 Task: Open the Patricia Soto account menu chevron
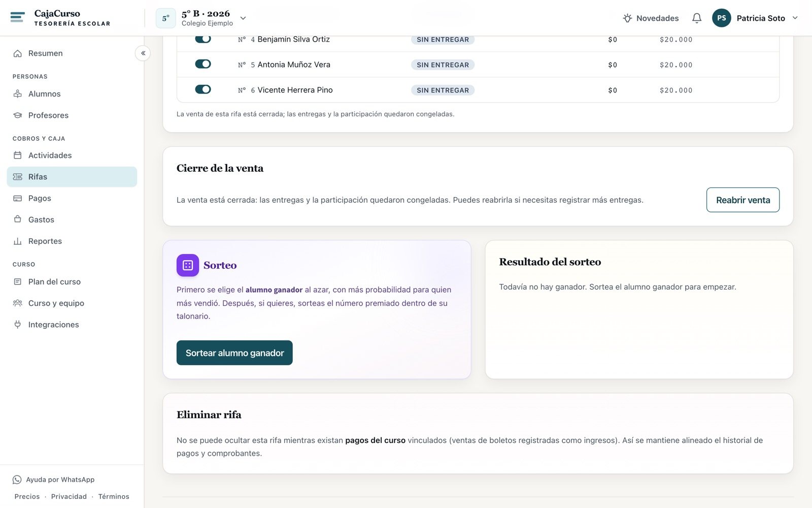(x=795, y=18)
